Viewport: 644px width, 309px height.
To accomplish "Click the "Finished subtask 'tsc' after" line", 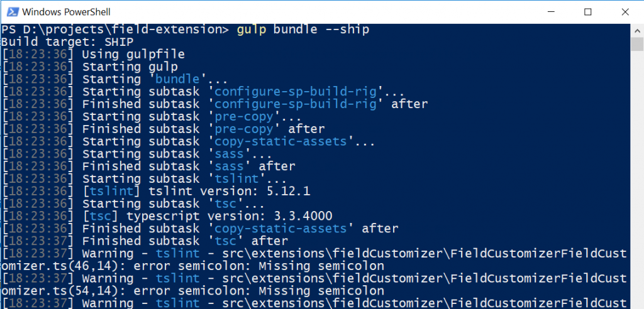I will 185,241.
